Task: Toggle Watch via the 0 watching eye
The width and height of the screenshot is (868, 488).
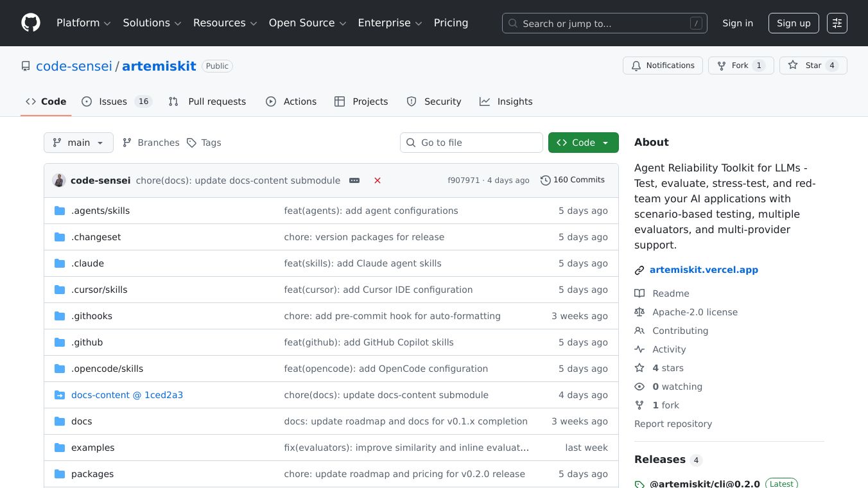Action: coord(639,387)
